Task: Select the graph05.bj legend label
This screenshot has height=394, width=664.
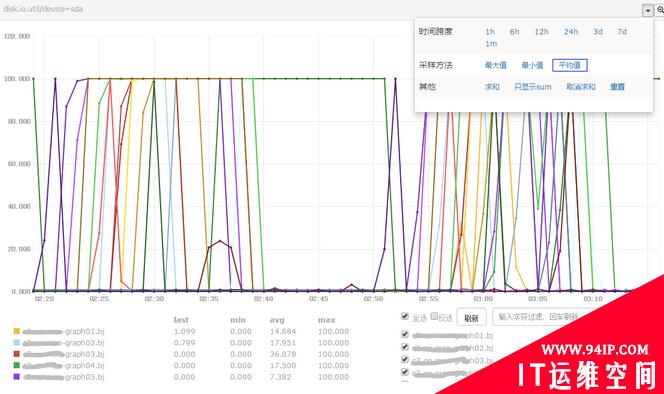Action: click(x=64, y=377)
